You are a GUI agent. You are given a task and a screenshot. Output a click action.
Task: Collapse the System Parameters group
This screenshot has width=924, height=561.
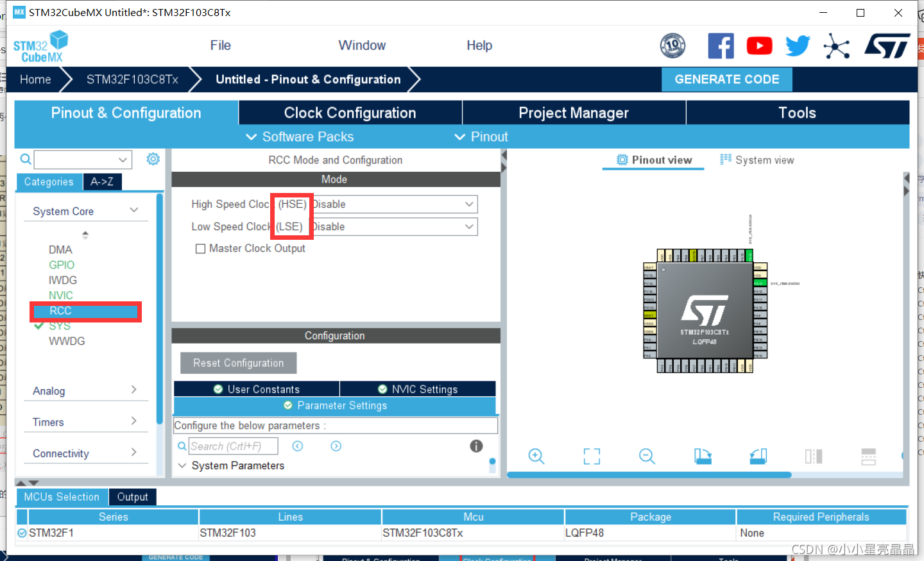[182, 465]
